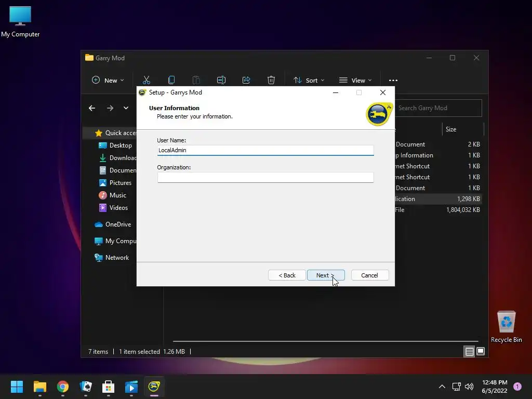Screen dimensions: 532x399
Task: Click the Paste icon in Explorer toolbar
Action: (196, 80)
